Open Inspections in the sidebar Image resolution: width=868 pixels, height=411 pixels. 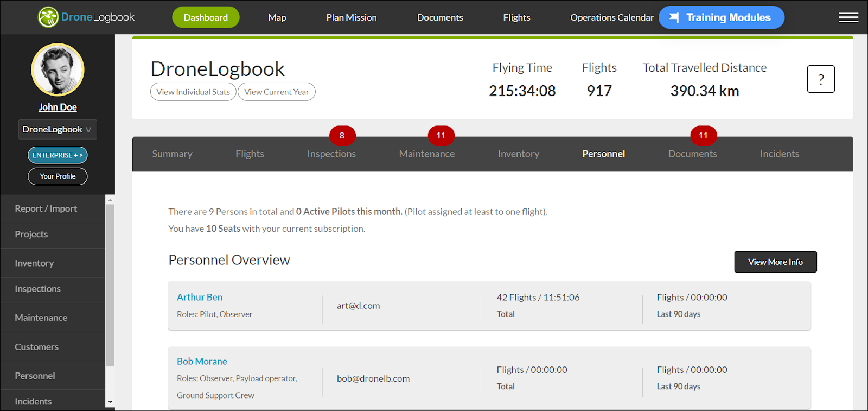[53, 289]
